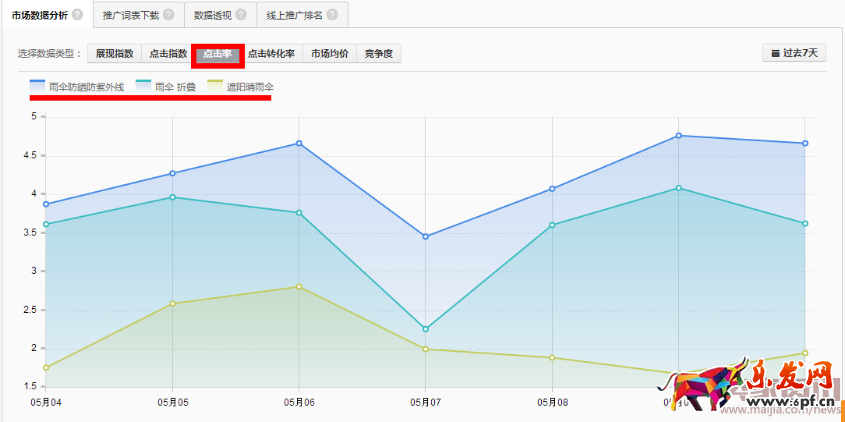Toggle the 遮阳晴雨伞 legend series
Viewport: 845px width, 422px height.
[x=240, y=87]
